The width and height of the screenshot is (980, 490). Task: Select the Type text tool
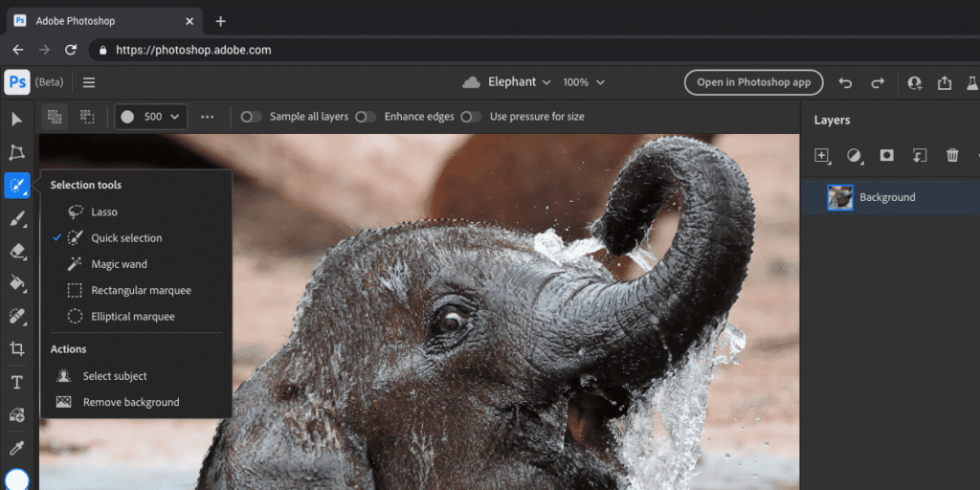16,382
